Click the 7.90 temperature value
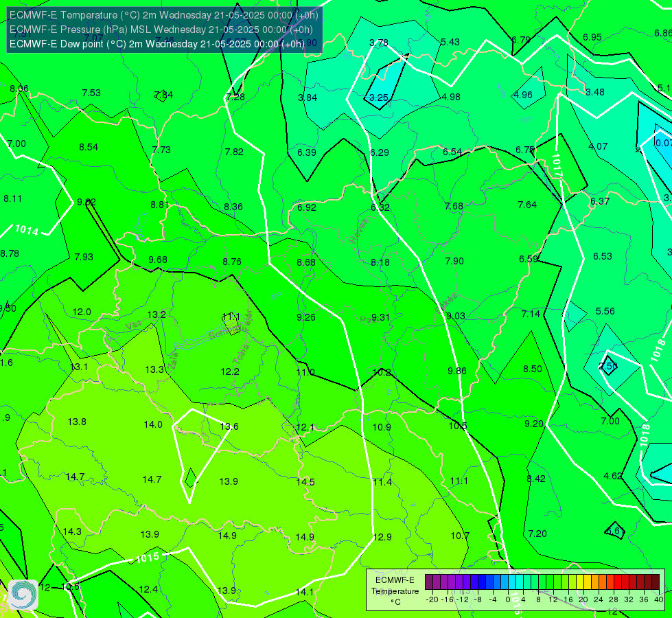 coord(454,261)
